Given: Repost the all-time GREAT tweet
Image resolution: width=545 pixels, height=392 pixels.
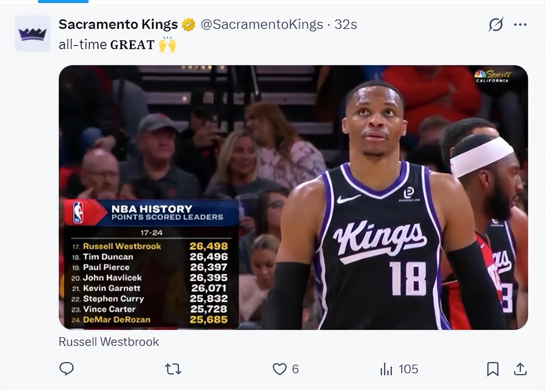Looking at the screenshot, I should (x=173, y=369).
